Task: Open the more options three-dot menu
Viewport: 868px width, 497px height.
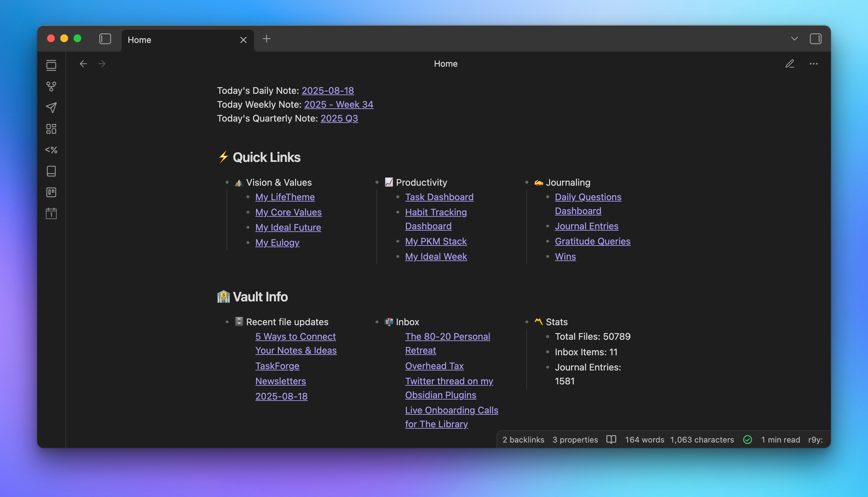Action: coord(814,64)
